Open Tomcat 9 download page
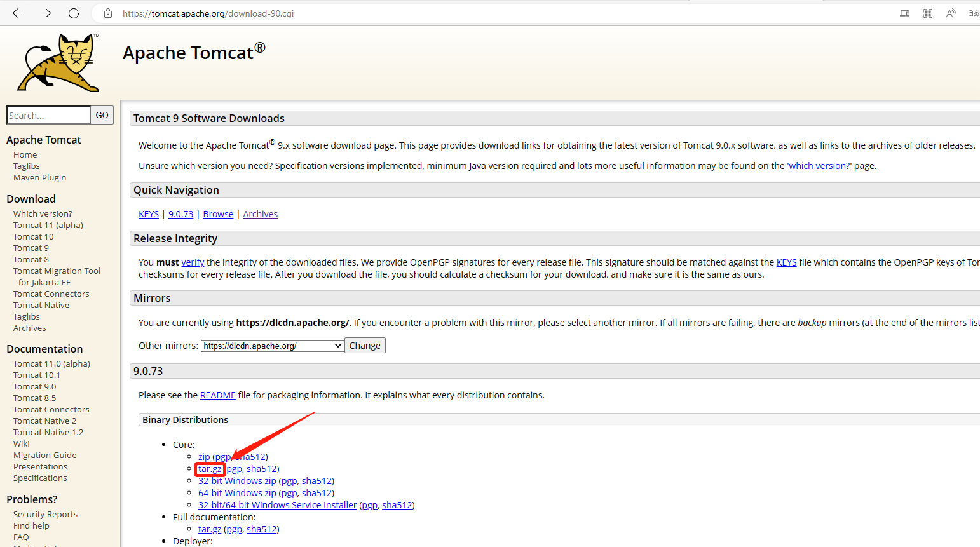The image size is (980, 547). point(31,248)
